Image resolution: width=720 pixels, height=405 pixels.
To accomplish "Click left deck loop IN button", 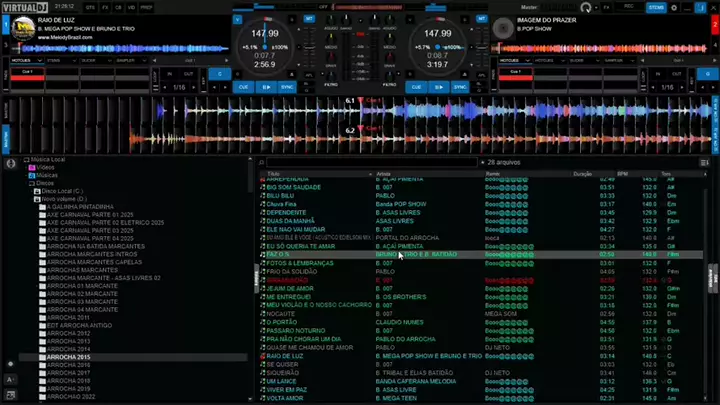I will pyautogui.click(x=169, y=74).
